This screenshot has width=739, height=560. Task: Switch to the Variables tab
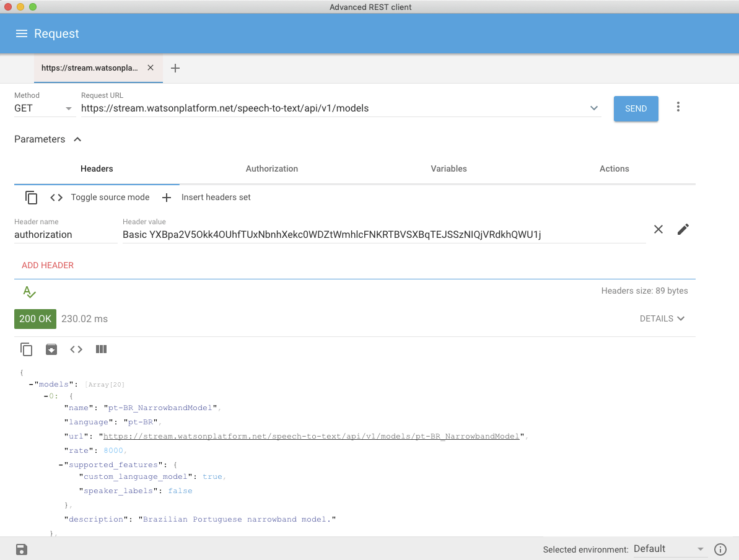(448, 168)
